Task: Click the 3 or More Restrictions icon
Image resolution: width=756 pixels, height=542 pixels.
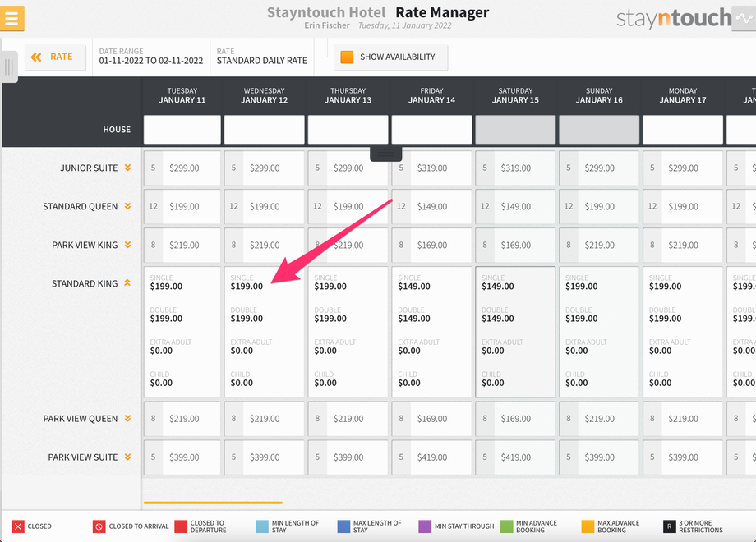Action: (x=669, y=526)
